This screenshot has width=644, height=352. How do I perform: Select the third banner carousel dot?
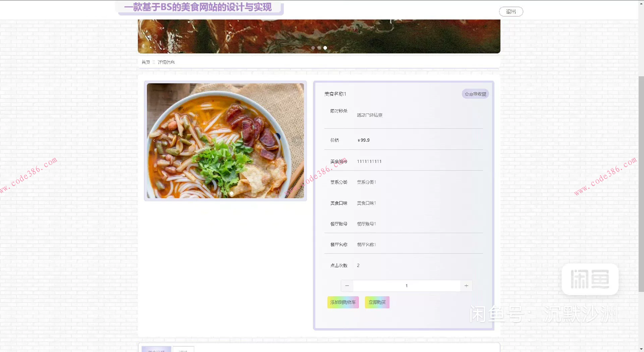point(325,48)
